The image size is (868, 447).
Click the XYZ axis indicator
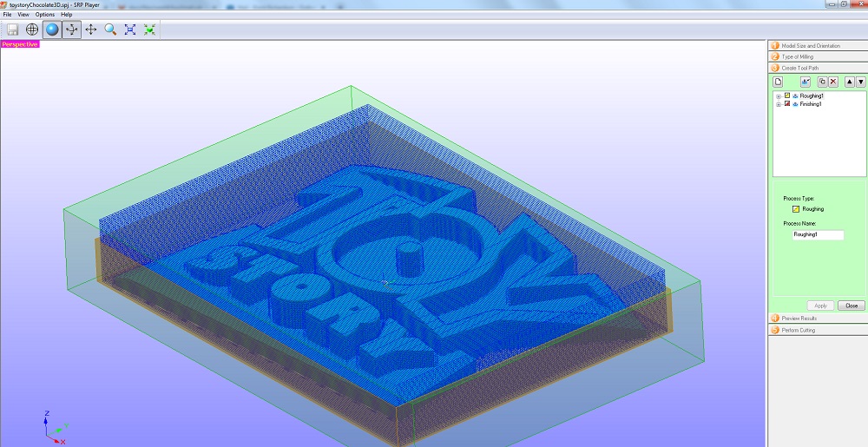tap(56, 428)
